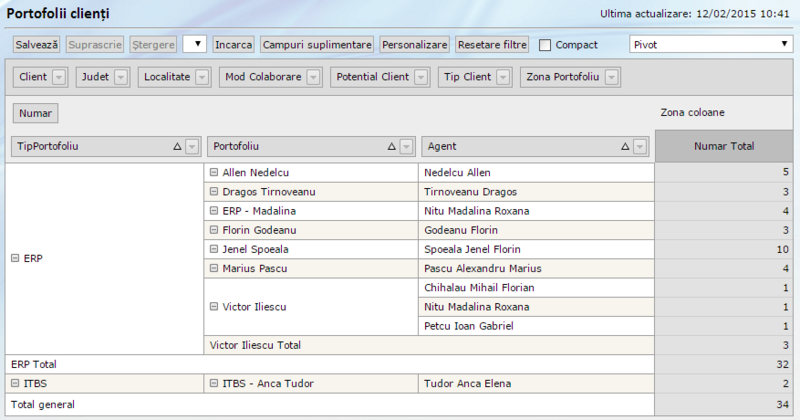Open the Pivot view dropdown

click(710, 45)
